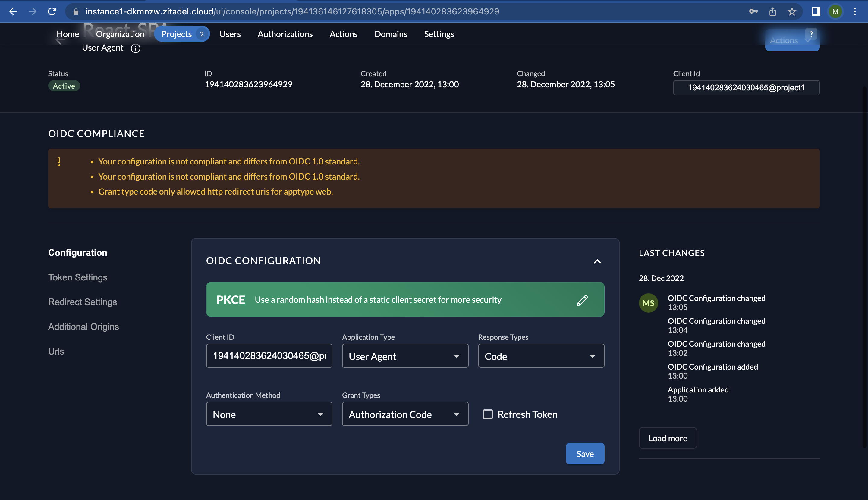This screenshot has height=500, width=868.
Task: Enable the Refresh Token checkbox
Action: point(488,414)
